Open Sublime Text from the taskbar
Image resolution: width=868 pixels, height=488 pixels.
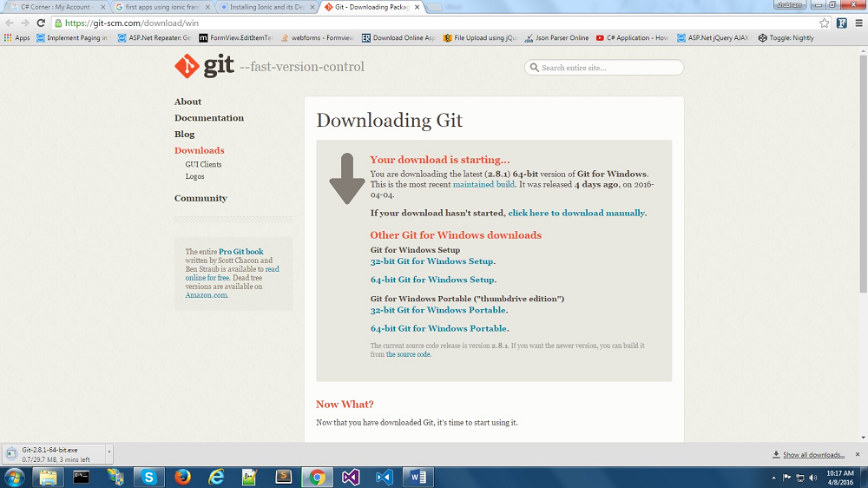pos(284,477)
